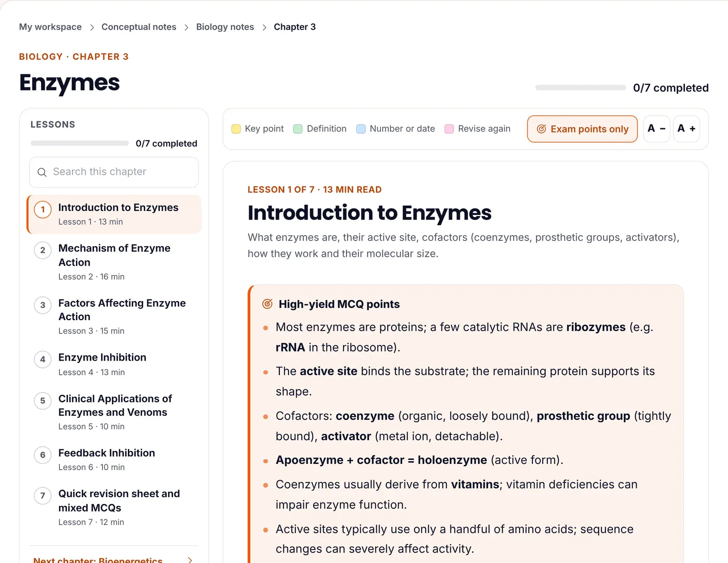Screen dimensions: 728x563
Task: Click lesson number 5 circle
Action: click(43, 401)
